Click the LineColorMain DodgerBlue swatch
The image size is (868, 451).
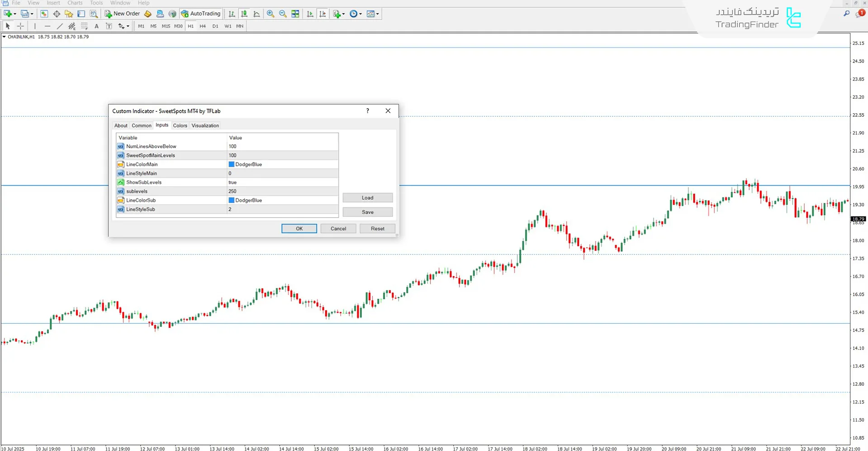point(232,164)
